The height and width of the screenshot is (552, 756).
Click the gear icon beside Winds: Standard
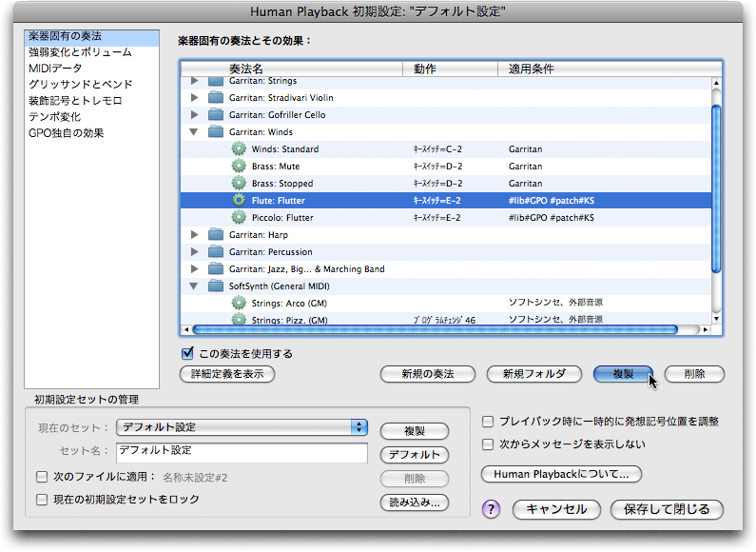point(239,149)
